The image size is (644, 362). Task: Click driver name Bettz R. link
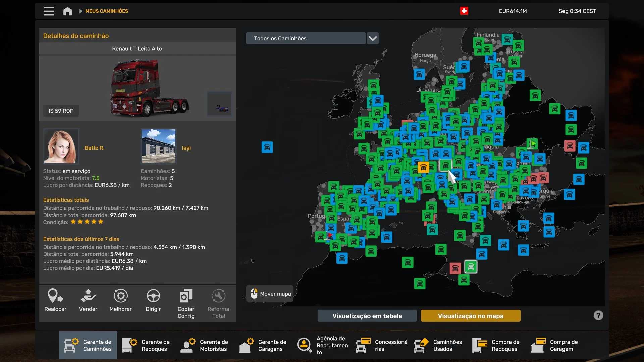[x=95, y=148]
